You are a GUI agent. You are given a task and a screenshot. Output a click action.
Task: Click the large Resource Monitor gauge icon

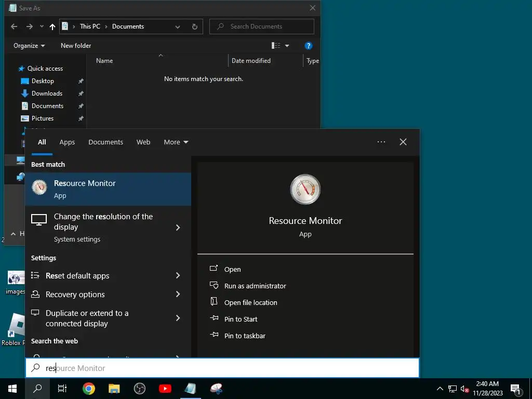click(305, 189)
